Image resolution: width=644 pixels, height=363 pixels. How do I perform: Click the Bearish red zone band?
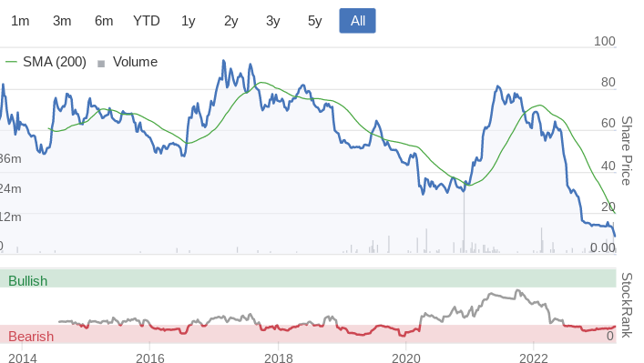coord(308,334)
